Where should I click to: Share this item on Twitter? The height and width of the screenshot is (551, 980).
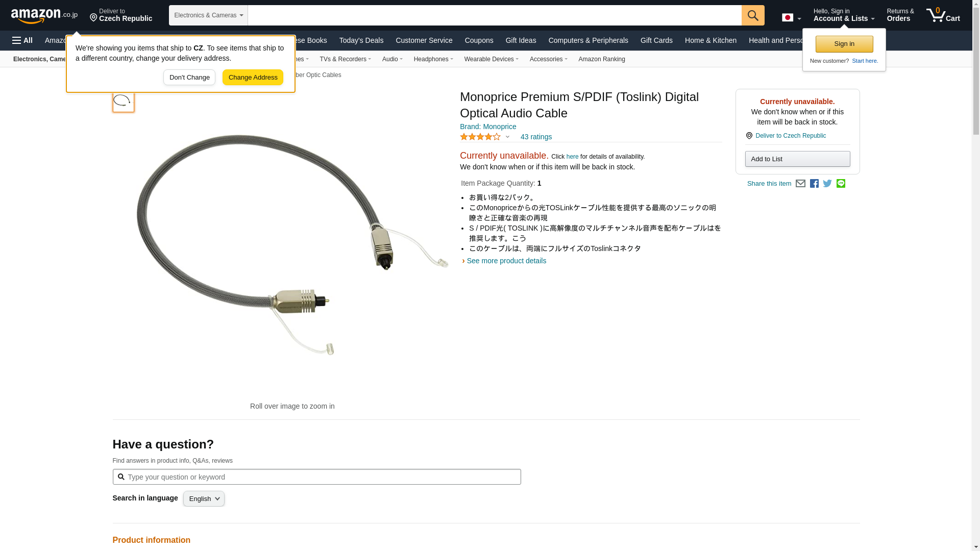point(827,184)
